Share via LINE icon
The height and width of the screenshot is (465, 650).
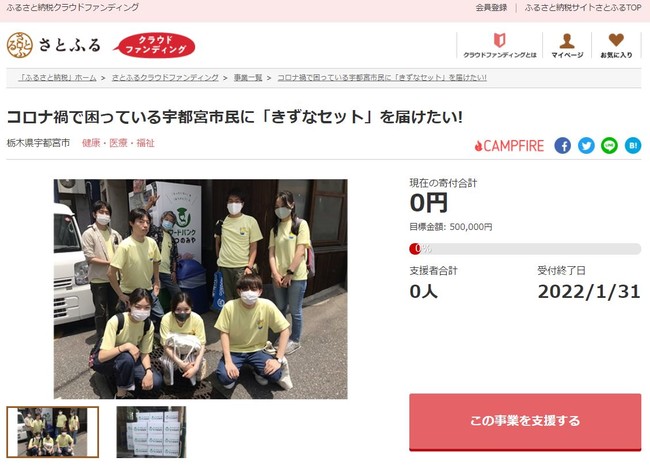pos(609,145)
